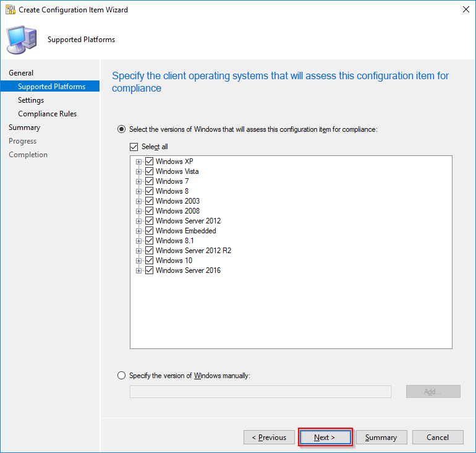Click the manual Windows version text field

tap(260, 392)
